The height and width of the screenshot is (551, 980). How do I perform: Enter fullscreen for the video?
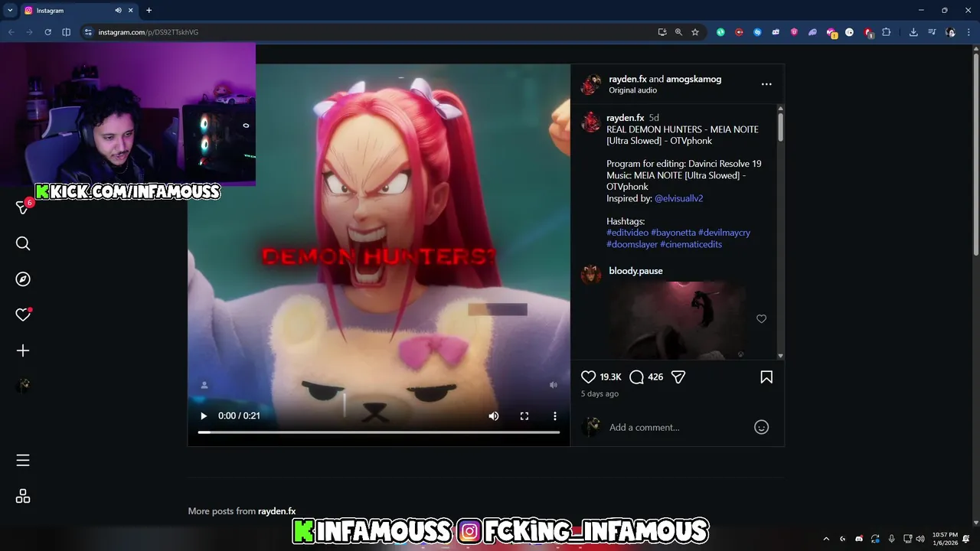click(524, 416)
